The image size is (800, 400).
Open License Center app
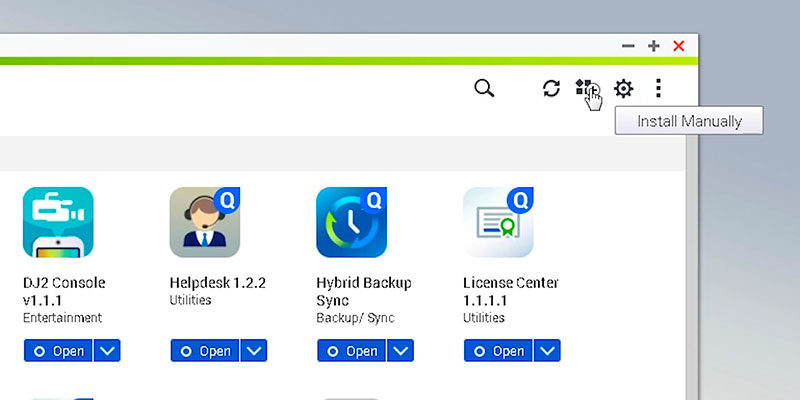point(498,351)
